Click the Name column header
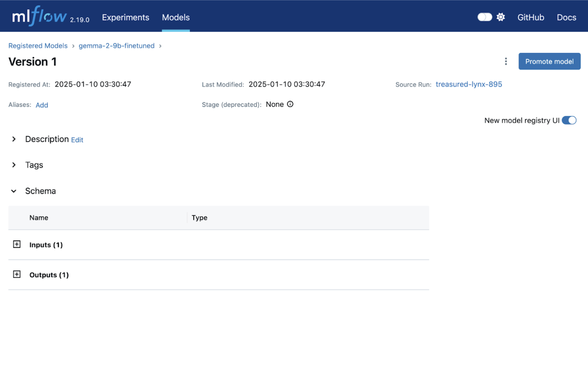The width and height of the screenshot is (588, 368). (39, 218)
